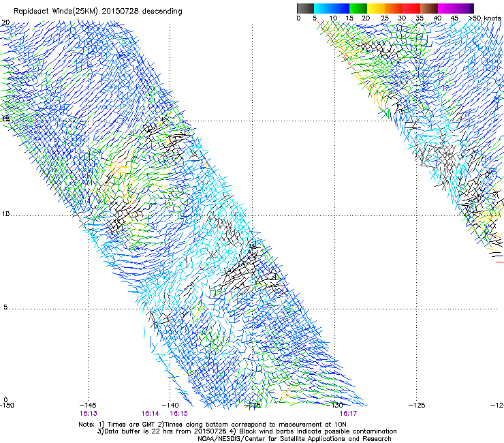Click the longitude '-150' axis label
The image size is (504, 443).
click(7, 406)
